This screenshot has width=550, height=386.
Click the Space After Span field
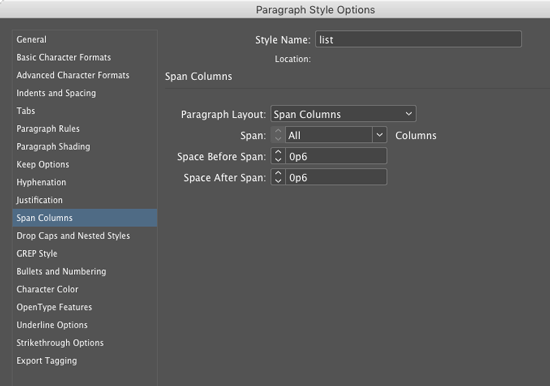[336, 177]
